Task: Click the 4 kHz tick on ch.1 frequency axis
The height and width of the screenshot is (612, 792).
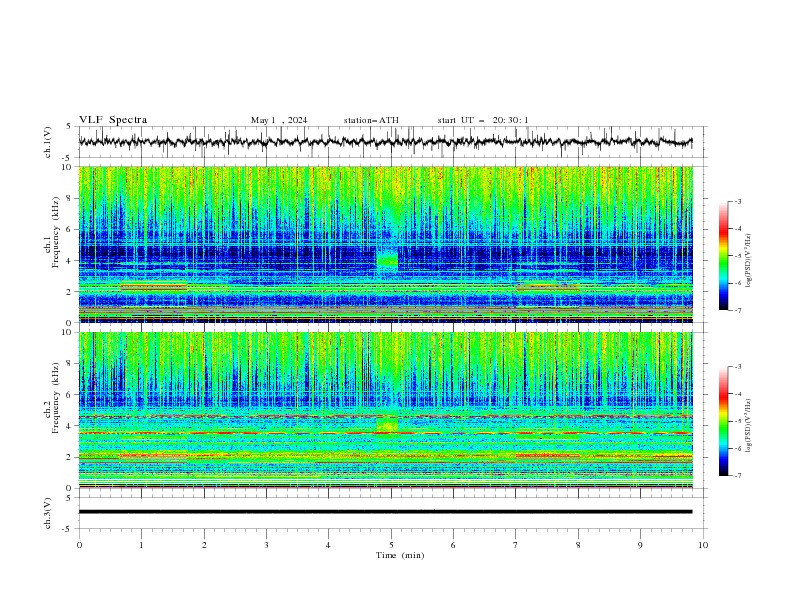Action: click(70, 261)
